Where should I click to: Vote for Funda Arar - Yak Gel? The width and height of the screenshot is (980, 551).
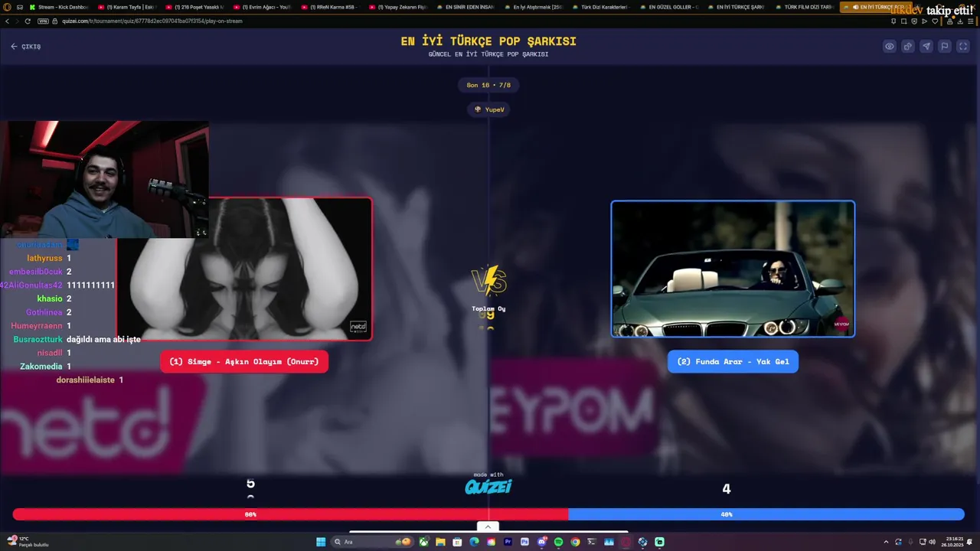733,362
